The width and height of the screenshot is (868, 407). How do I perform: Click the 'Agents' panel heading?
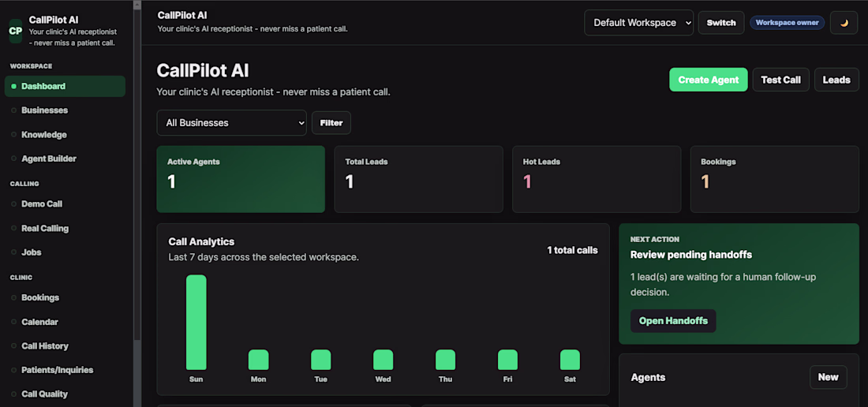648,378
